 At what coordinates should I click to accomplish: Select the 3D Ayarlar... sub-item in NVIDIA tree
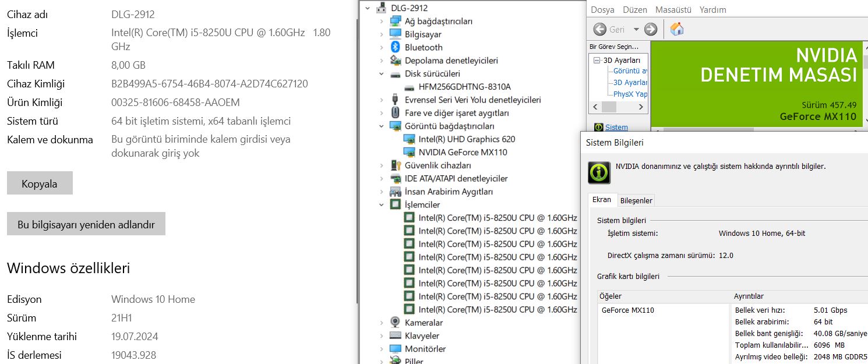coord(630,83)
